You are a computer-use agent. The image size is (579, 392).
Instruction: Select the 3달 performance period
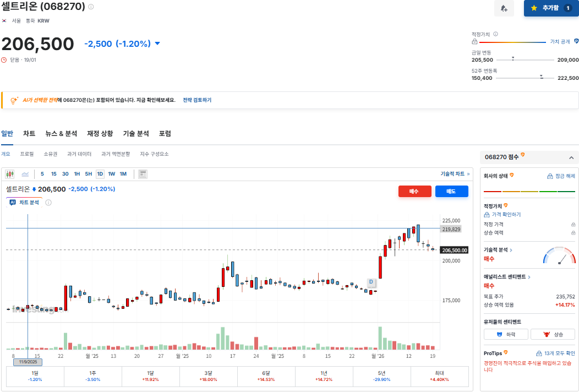[208, 377]
